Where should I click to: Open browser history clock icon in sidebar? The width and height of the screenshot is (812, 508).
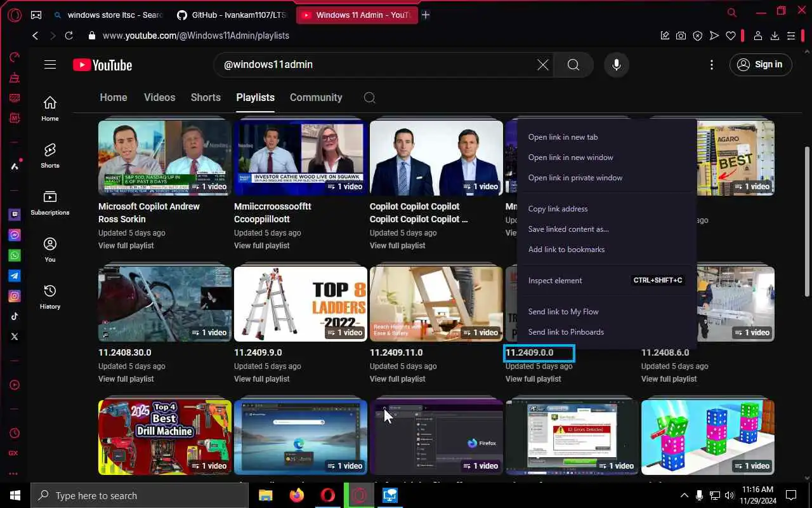tap(14, 433)
